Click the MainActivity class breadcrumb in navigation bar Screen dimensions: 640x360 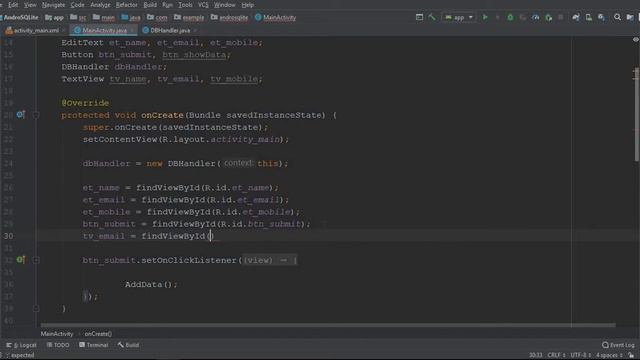pos(276,18)
